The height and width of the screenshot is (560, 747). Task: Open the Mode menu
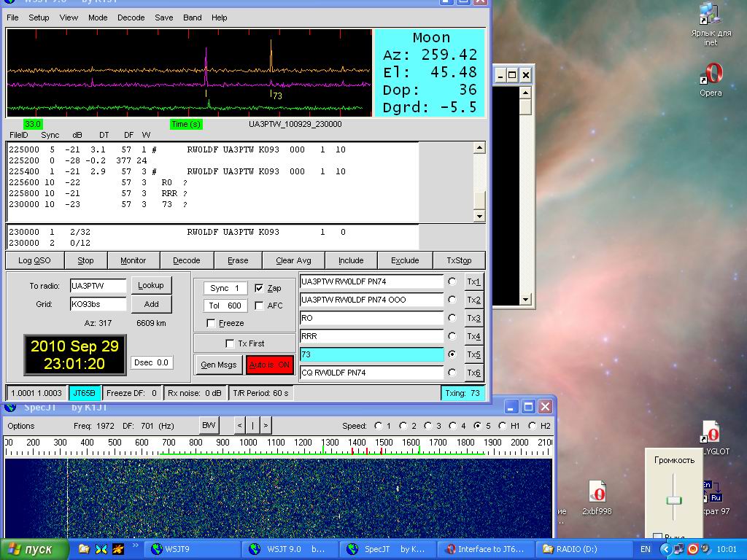click(x=98, y=17)
